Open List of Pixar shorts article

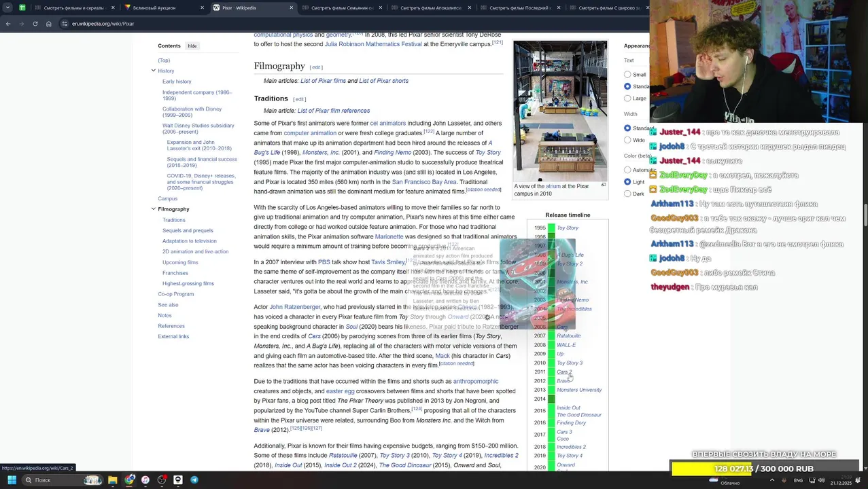point(383,81)
